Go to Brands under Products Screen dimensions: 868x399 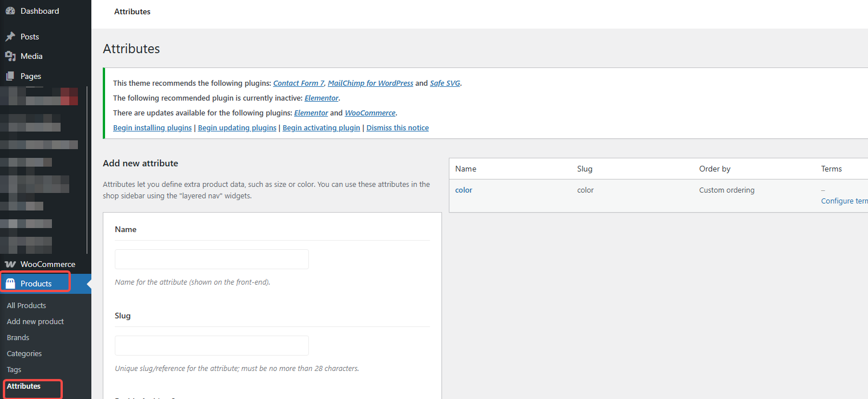(18, 337)
